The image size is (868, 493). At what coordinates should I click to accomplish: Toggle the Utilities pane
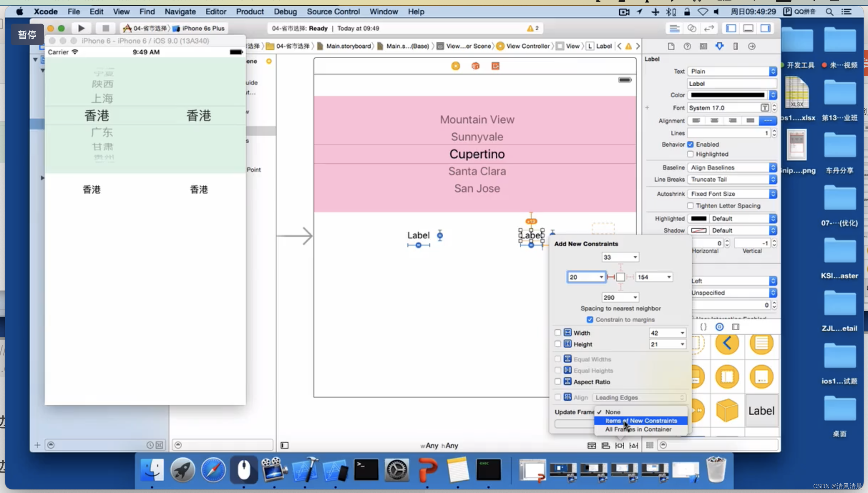765,28
